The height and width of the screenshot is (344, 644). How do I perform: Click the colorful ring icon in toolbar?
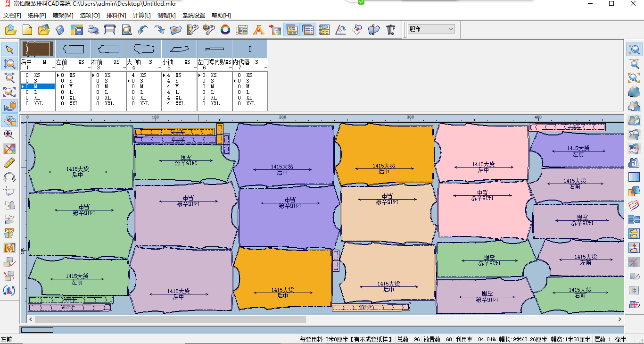coord(225,30)
